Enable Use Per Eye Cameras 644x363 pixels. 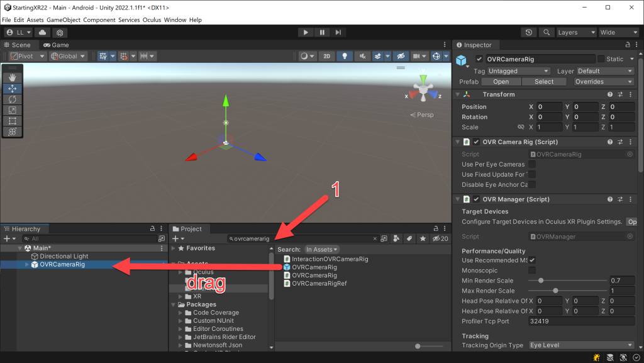click(532, 164)
